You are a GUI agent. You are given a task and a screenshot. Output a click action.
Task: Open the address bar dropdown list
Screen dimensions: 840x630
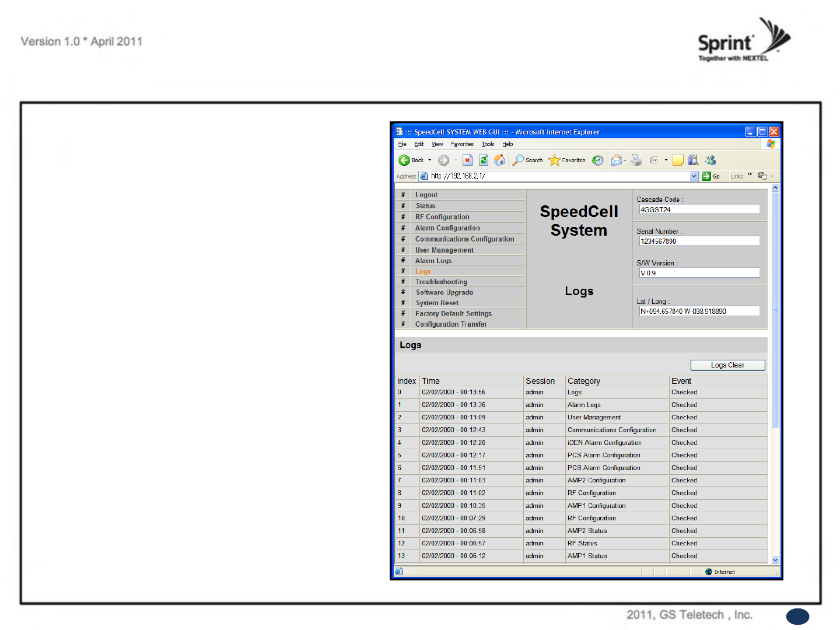[x=694, y=176]
